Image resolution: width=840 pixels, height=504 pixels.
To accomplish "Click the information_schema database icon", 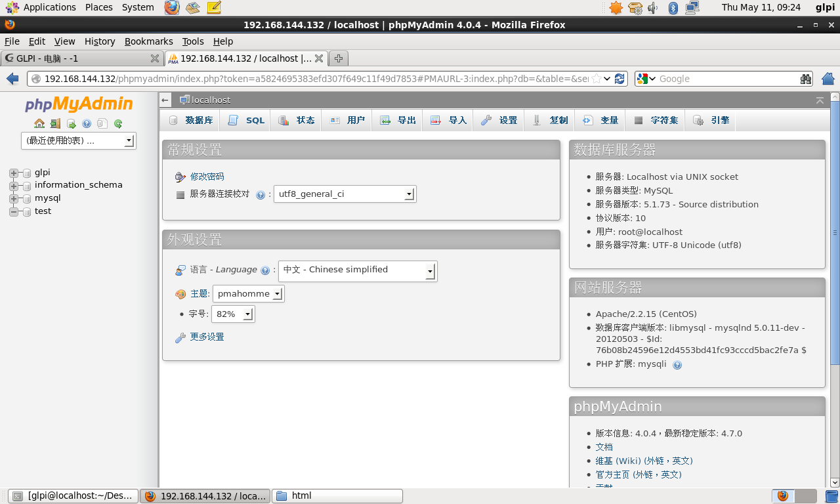I will (27, 186).
